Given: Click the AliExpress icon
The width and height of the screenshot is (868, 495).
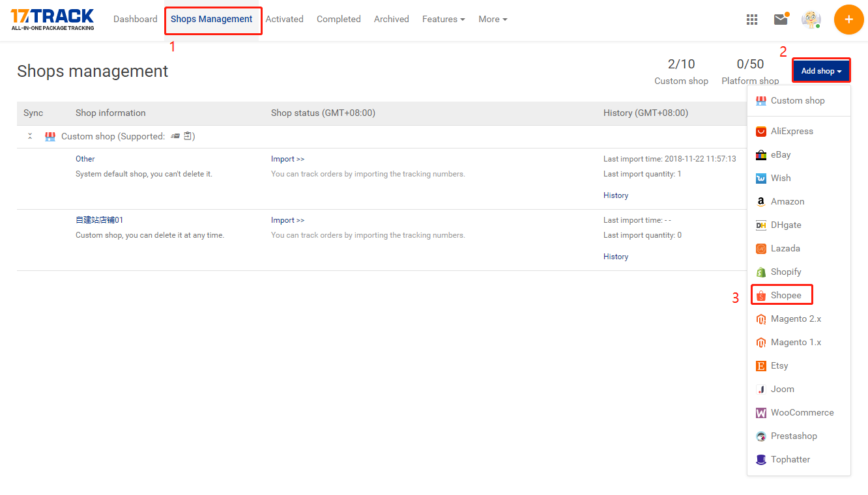Looking at the screenshot, I should [760, 132].
